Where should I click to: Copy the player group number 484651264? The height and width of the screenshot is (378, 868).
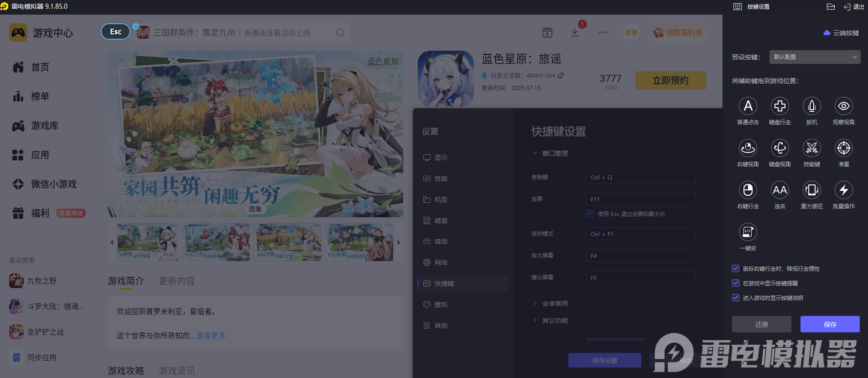pyautogui.click(x=561, y=75)
